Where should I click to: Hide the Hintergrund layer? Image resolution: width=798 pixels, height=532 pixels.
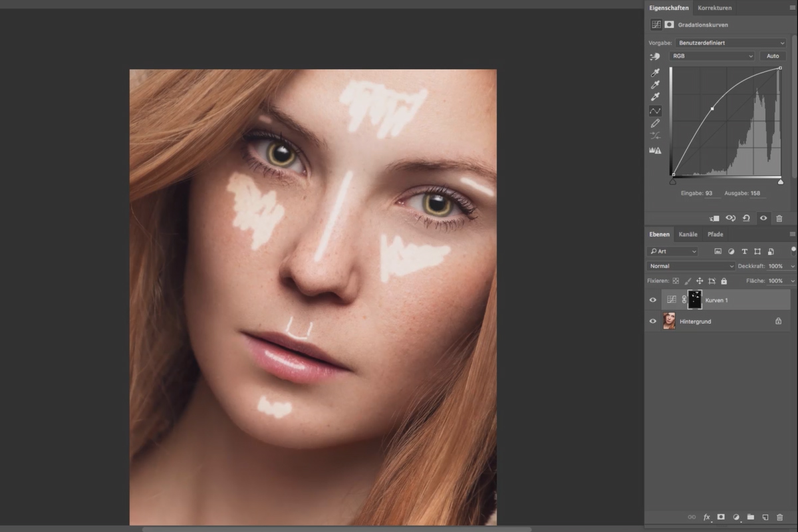(652, 321)
